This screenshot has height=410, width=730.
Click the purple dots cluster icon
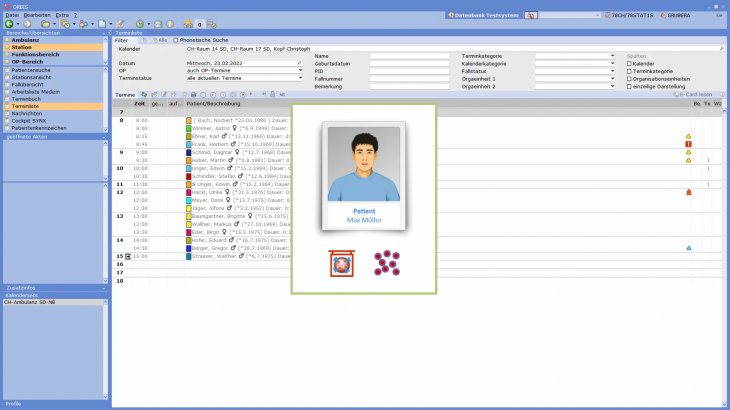click(x=386, y=264)
